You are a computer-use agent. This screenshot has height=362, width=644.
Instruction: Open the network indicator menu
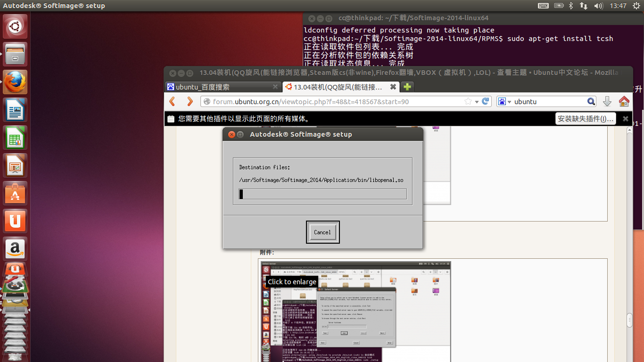[x=584, y=6]
